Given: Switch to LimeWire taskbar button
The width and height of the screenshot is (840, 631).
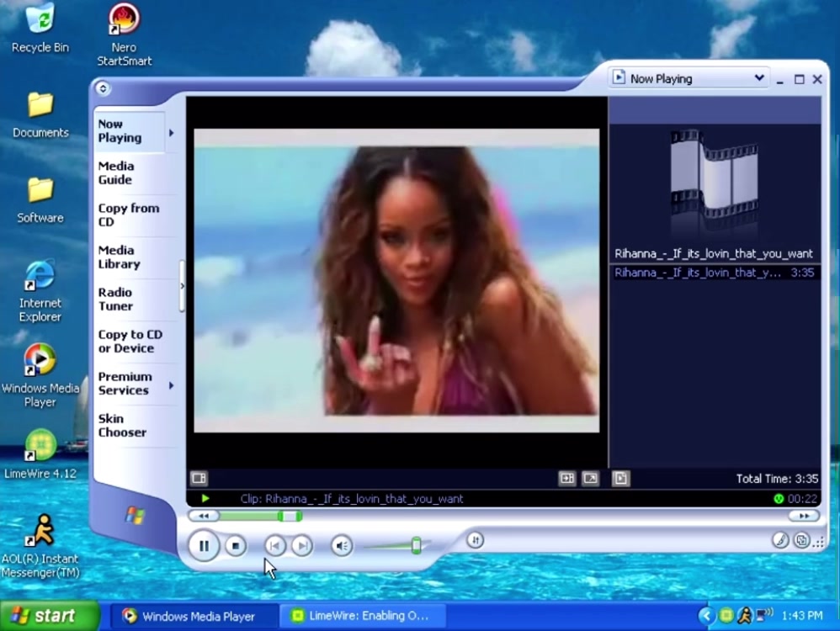Looking at the screenshot, I should point(364,616).
